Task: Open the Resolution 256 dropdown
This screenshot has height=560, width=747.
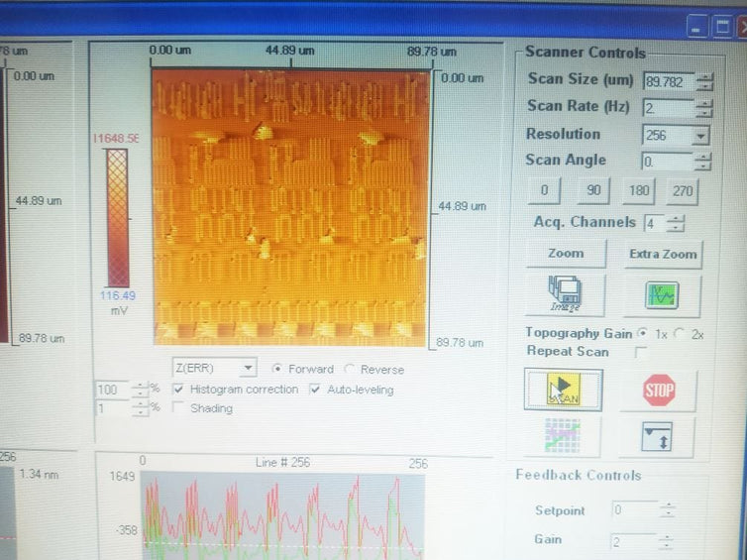Action: [700, 137]
